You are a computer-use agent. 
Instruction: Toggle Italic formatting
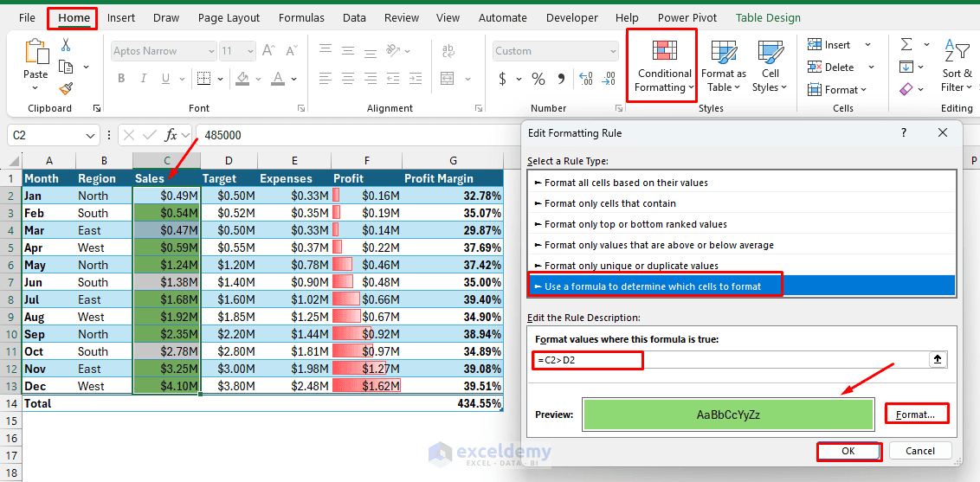click(x=144, y=79)
